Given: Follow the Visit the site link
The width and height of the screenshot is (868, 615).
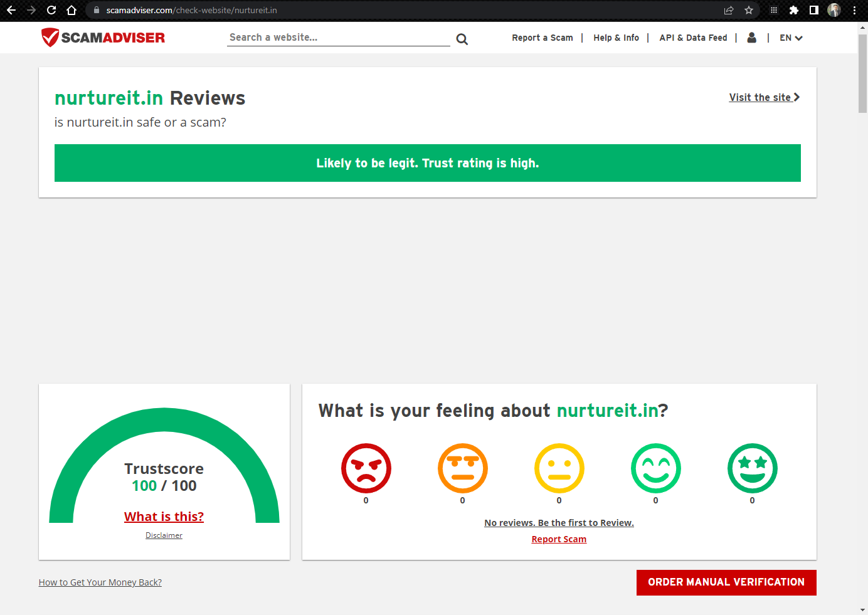Looking at the screenshot, I should coord(764,97).
